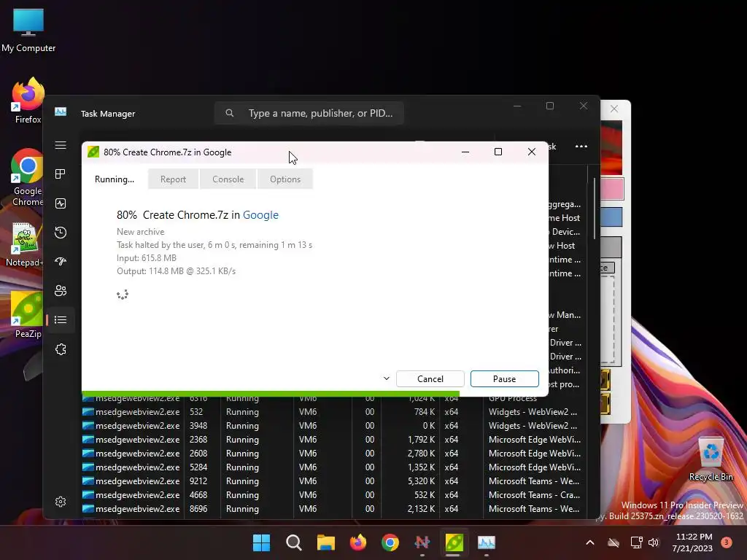
Task: Click pink color block in background window
Action: pos(612,190)
